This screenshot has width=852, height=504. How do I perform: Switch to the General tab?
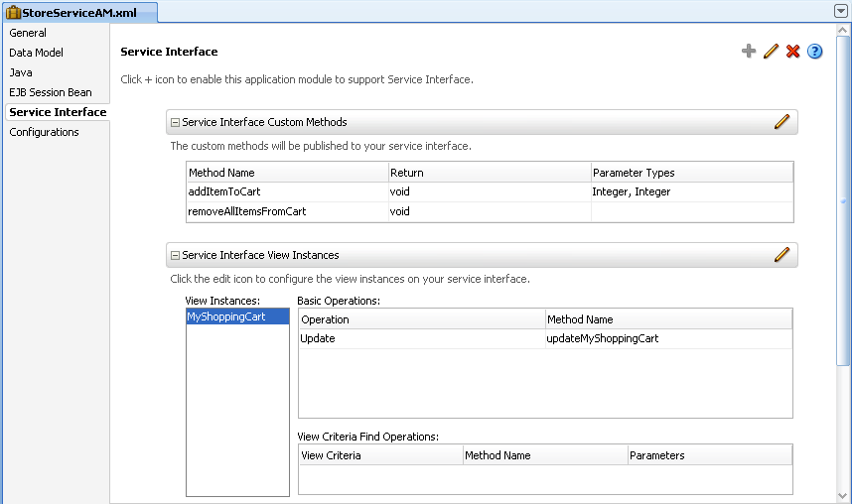tap(28, 33)
